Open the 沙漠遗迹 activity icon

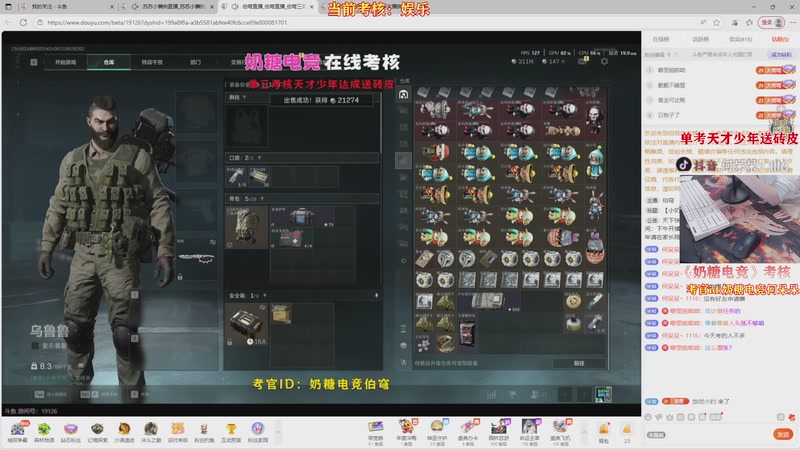tap(124, 432)
